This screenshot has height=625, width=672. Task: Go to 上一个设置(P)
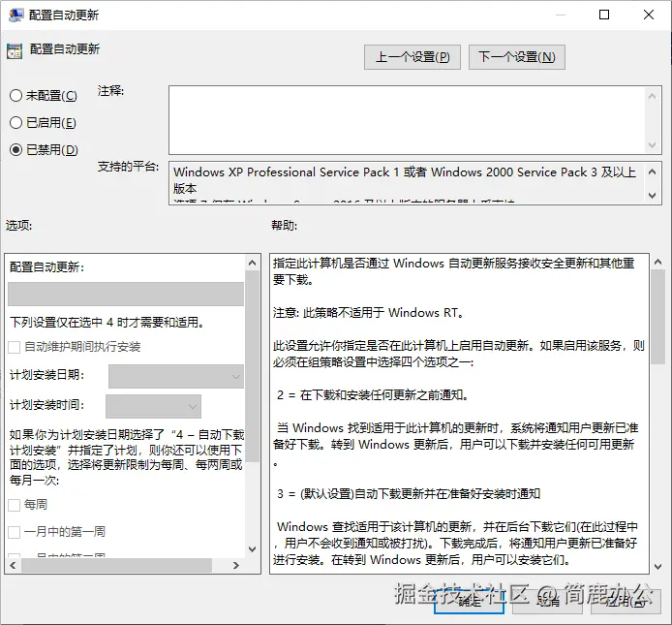click(412, 57)
